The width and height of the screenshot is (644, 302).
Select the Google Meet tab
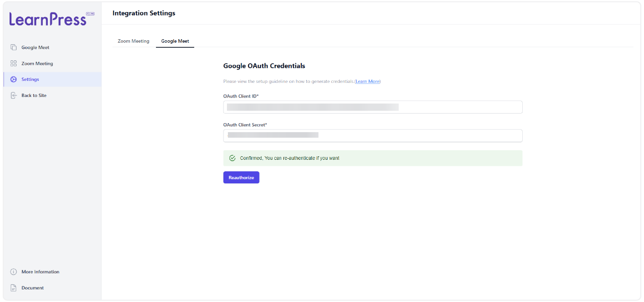(x=175, y=41)
